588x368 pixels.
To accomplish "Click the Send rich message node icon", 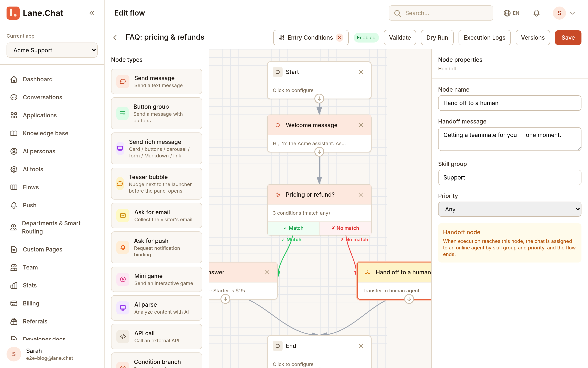I will pyautogui.click(x=120, y=148).
